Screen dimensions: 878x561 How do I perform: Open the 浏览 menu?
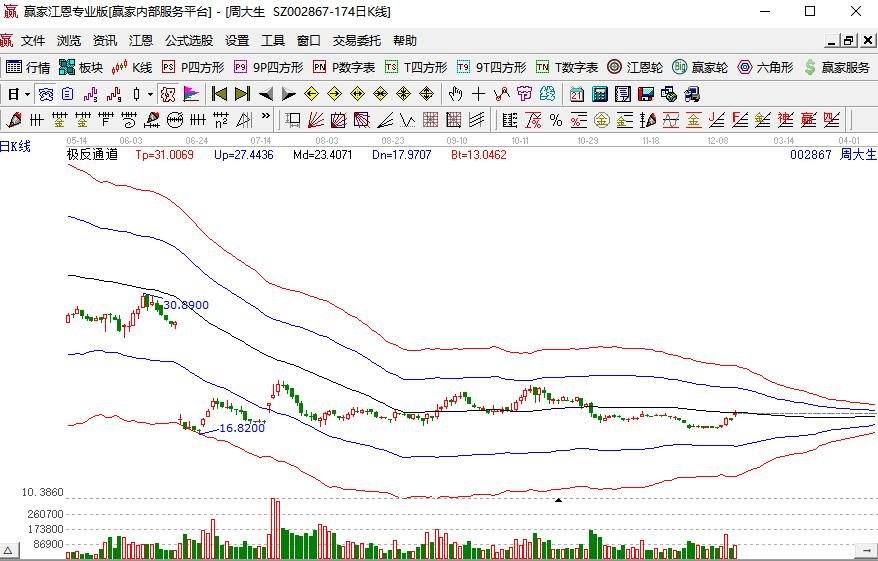click(x=68, y=40)
